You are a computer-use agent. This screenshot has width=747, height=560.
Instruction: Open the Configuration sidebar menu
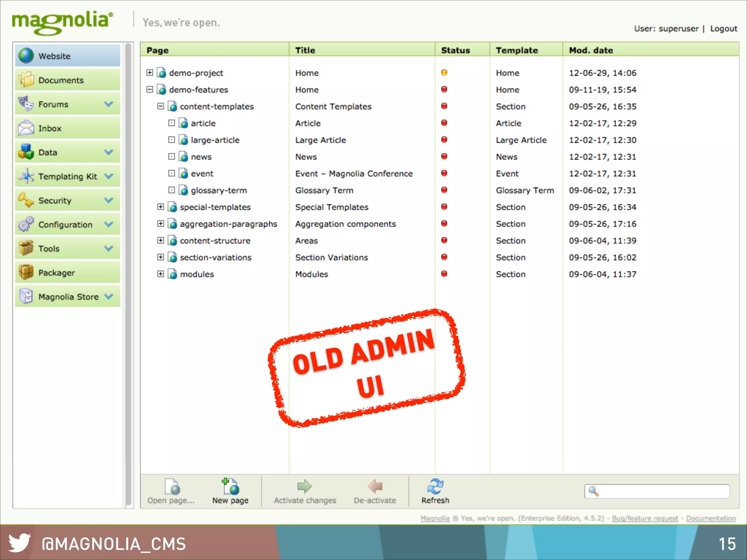65,225
